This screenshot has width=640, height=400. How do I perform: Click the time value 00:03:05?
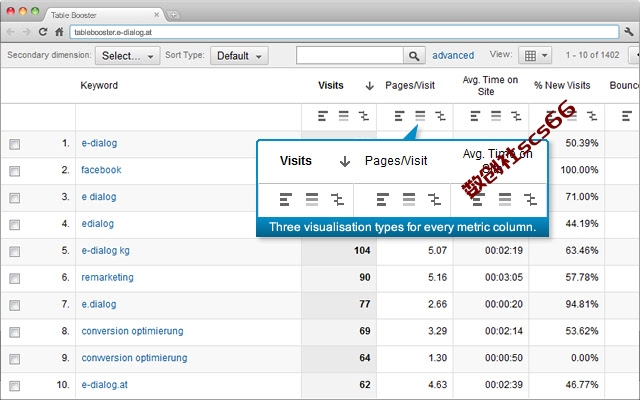504,278
